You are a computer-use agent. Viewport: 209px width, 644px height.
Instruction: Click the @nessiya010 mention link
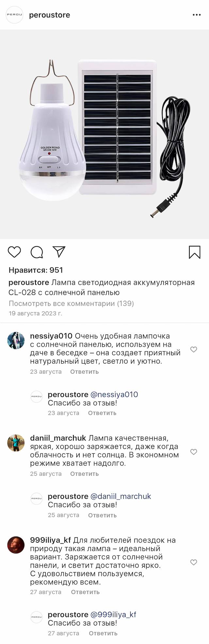click(x=114, y=395)
